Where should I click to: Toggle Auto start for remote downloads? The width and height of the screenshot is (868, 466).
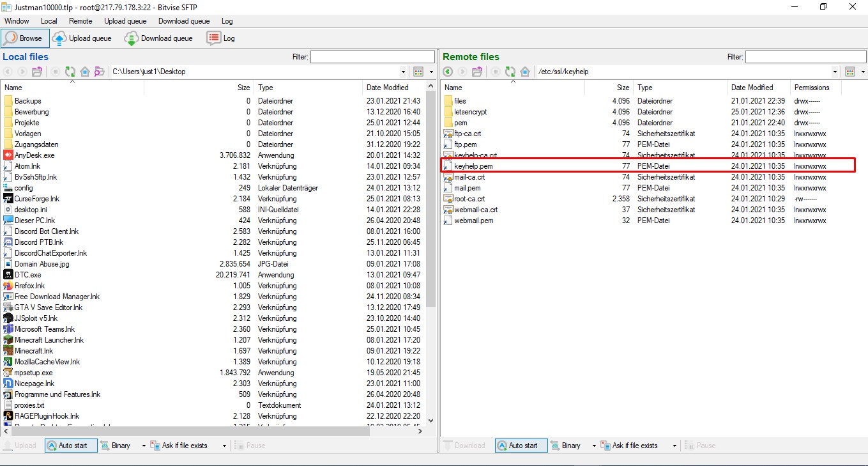pos(521,446)
